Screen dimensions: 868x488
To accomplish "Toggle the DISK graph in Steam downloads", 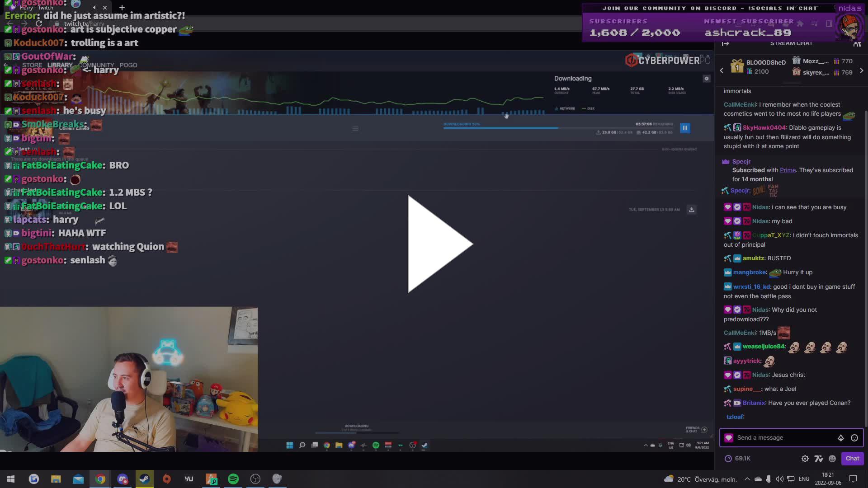I will point(589,108).
